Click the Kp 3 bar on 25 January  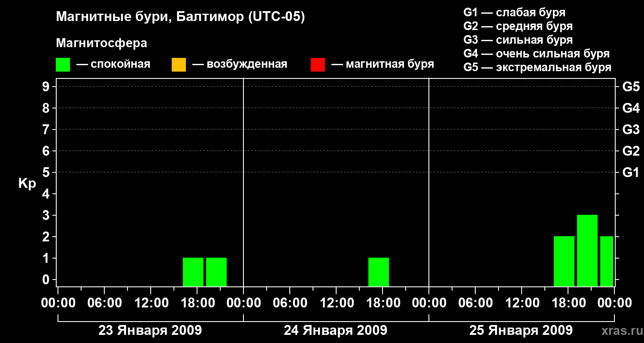point(587,250)
